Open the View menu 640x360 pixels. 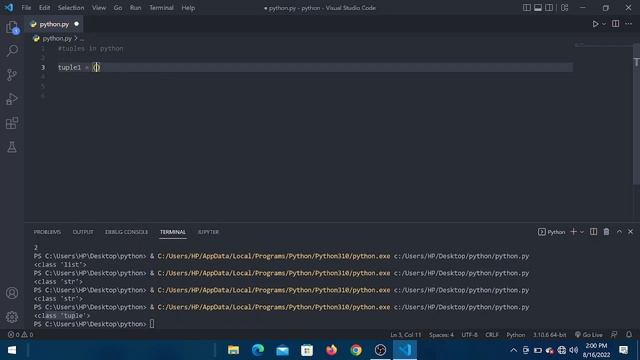coord(99,8)
